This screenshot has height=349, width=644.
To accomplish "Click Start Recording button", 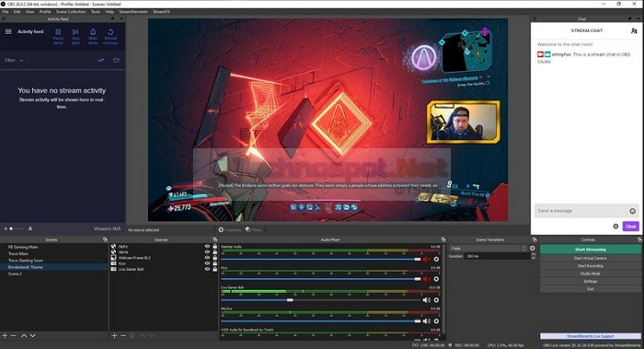I will click(x=591, y=266).
